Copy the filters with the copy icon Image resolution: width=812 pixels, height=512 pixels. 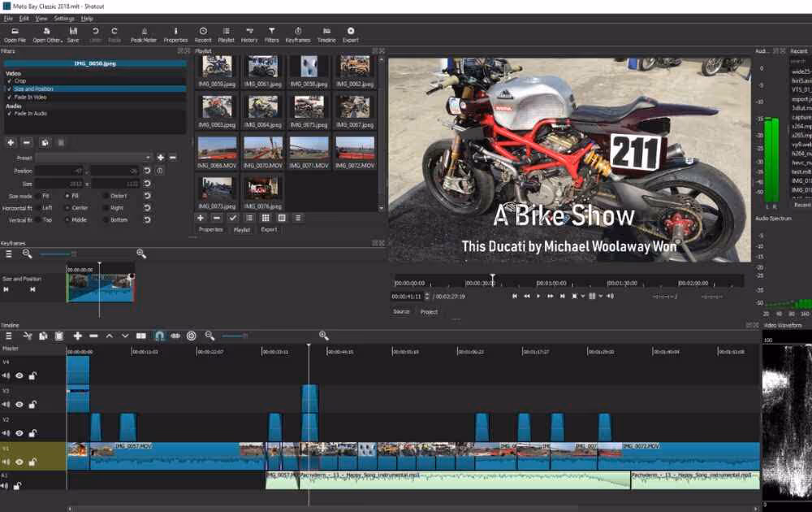click(45, 142)
